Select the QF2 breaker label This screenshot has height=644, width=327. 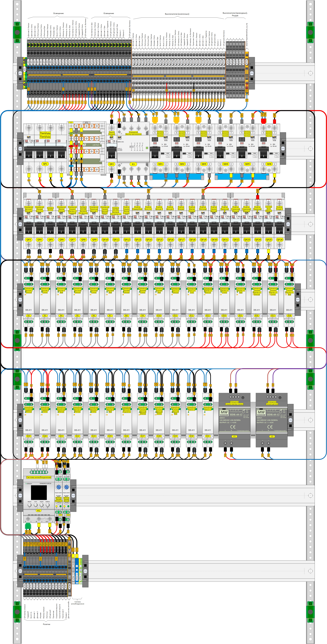pos(111,164)
